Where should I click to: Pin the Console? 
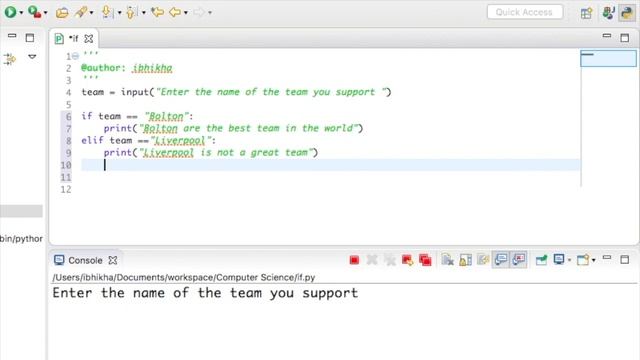541,260
